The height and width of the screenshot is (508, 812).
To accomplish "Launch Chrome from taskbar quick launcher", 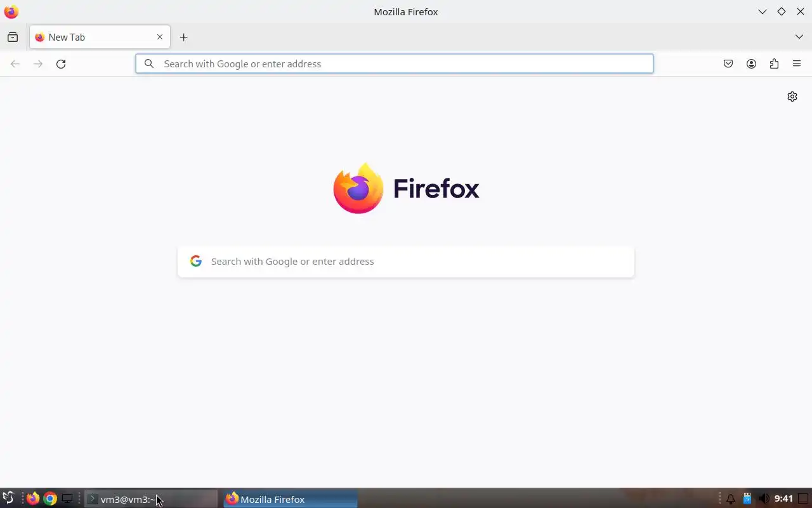I will pyautogui.click(x=50, y=498).
